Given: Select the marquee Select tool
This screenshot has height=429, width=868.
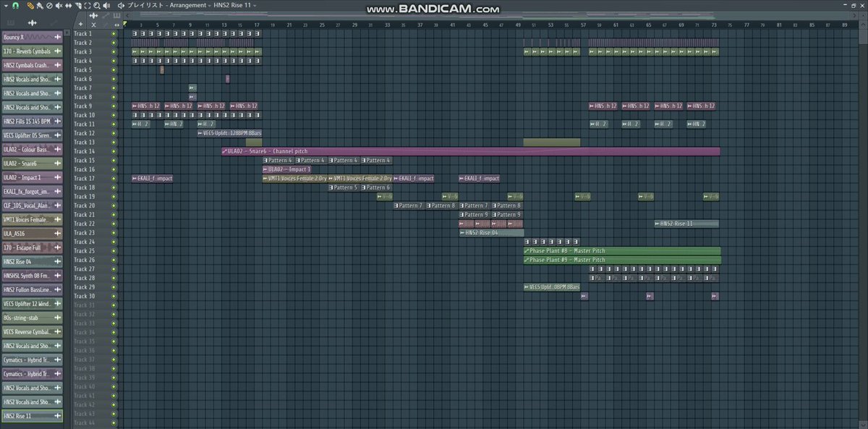Looking at the screenshot, I should click(87, 5).
